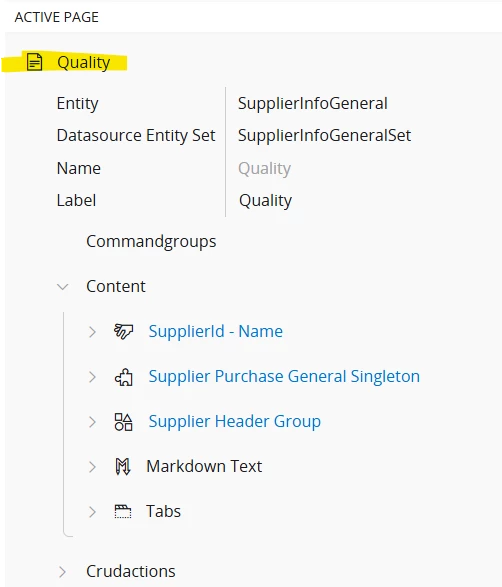Open the SupplierId - Name link
502x587 pixels.
[216, 331]
